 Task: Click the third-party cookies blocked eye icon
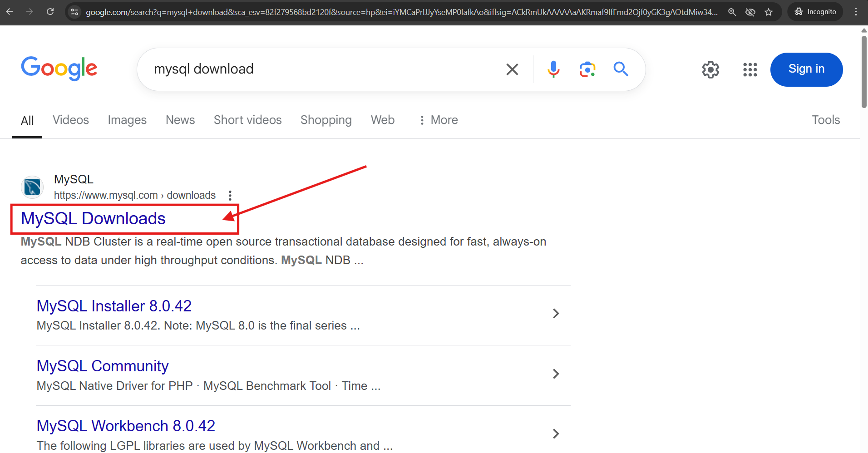pyautogui.click(x=750, y=12)
